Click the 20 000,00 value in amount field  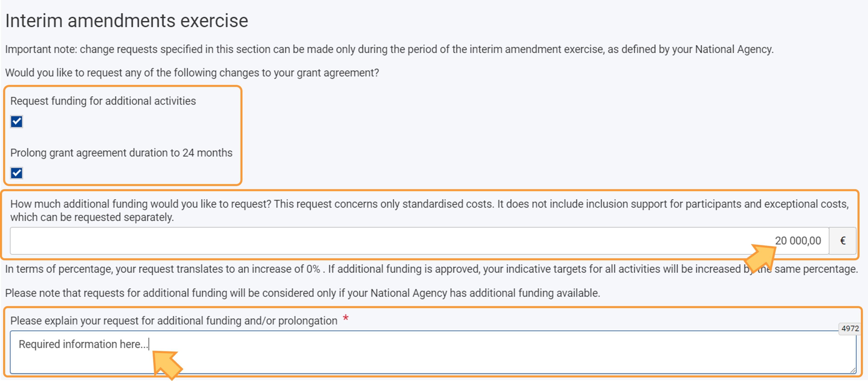[797, 241]
